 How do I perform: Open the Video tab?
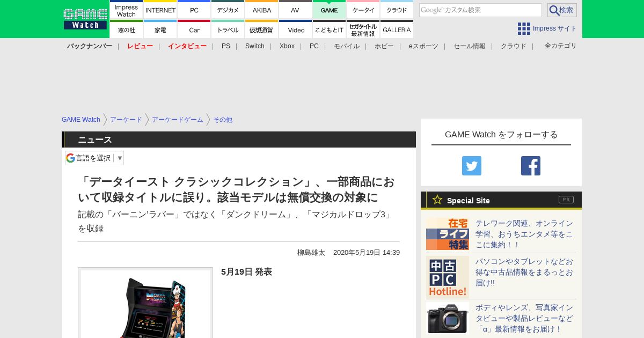(x=295, y=30)
